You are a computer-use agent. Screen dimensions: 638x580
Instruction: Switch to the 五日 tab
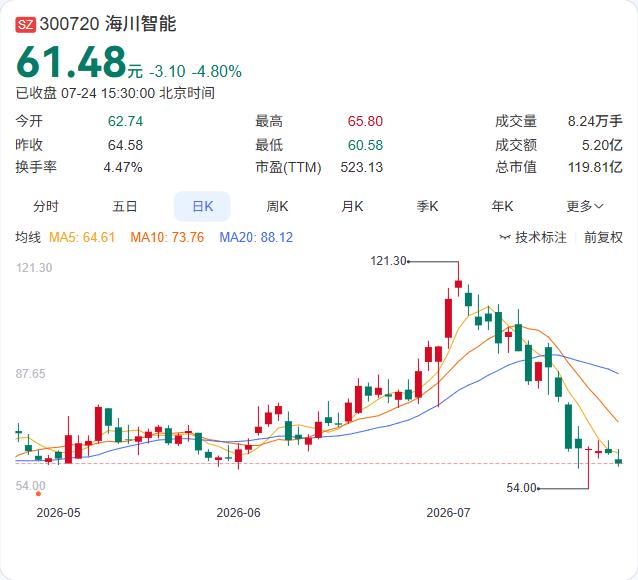[125, 206]
